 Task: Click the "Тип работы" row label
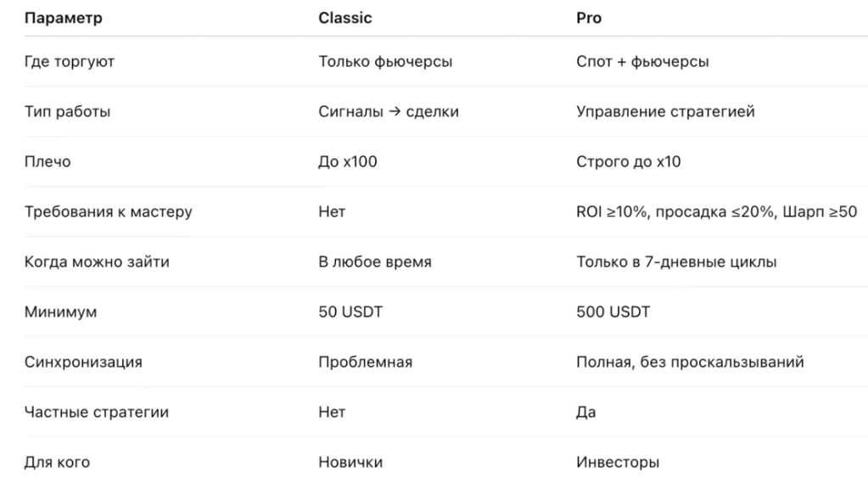(x=67, y=111)
